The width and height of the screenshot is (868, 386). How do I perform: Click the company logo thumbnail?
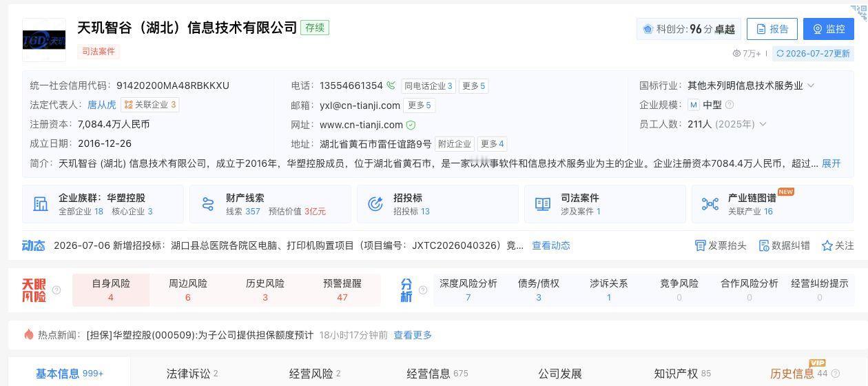pos(44,40)
